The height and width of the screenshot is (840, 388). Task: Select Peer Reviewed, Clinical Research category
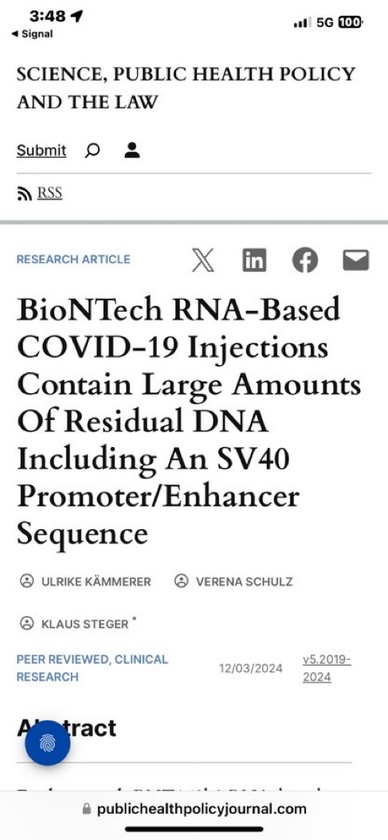point(92,668)
